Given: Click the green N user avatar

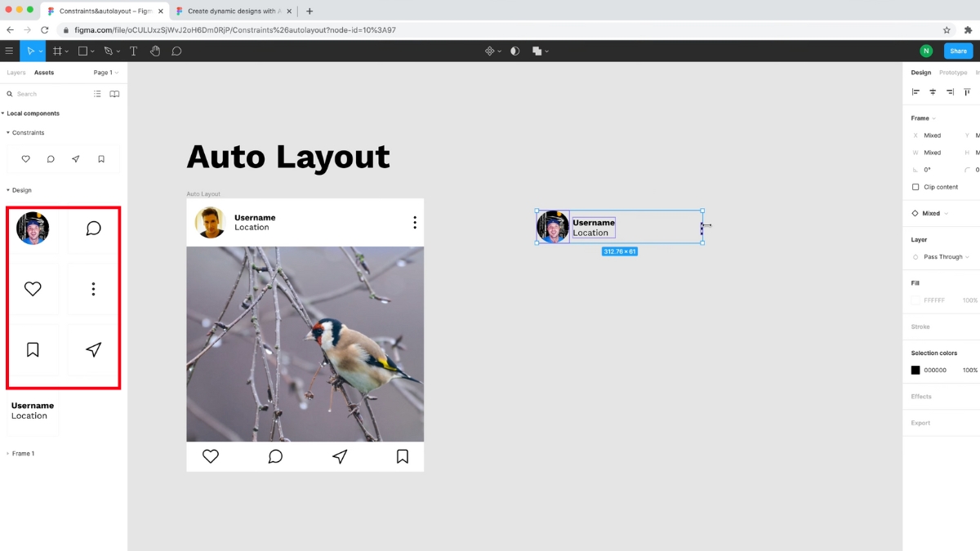Looking at the screenshot, I should 926,51.
